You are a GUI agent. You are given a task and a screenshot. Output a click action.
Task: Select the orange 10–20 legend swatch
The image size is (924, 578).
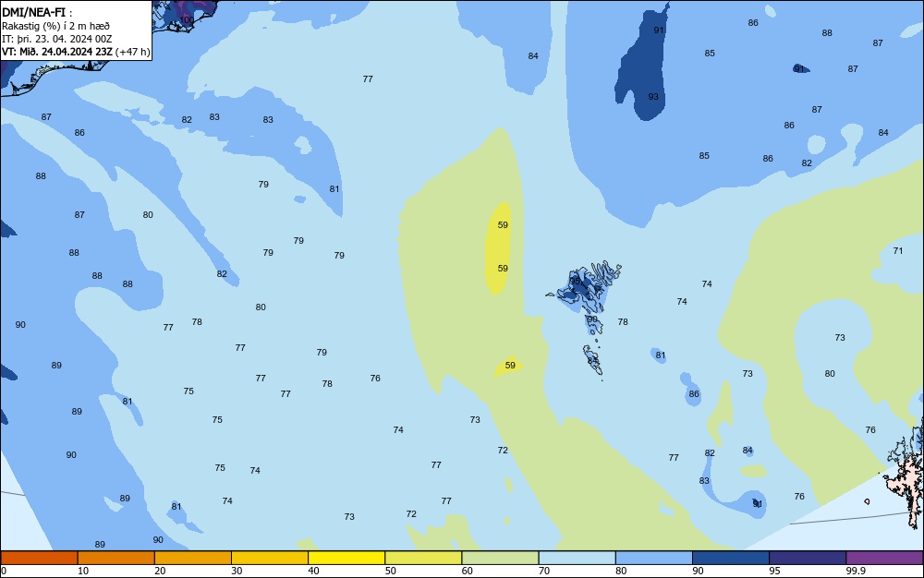click(116, 558)
